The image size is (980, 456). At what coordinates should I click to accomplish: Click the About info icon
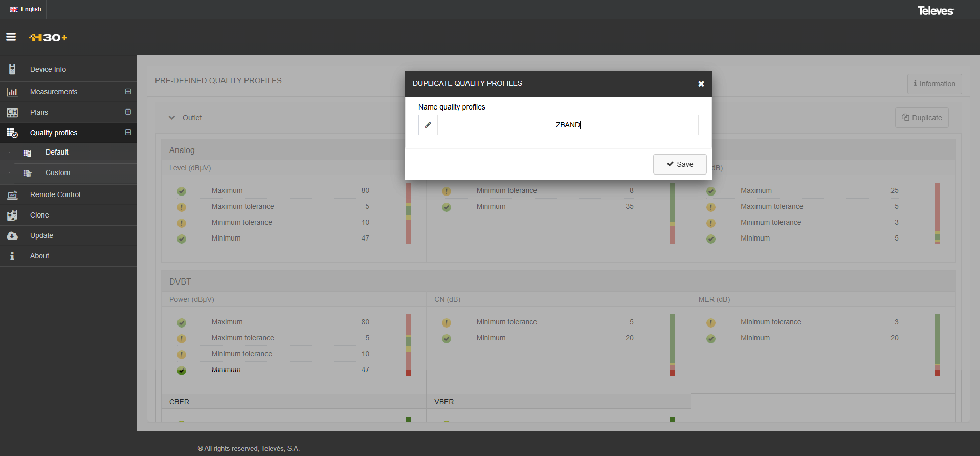(12, 256)
